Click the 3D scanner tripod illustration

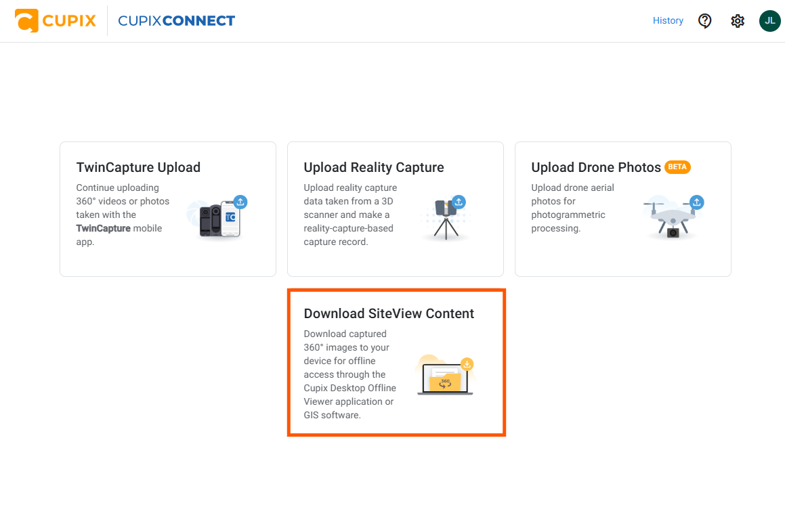click(446, 218)
